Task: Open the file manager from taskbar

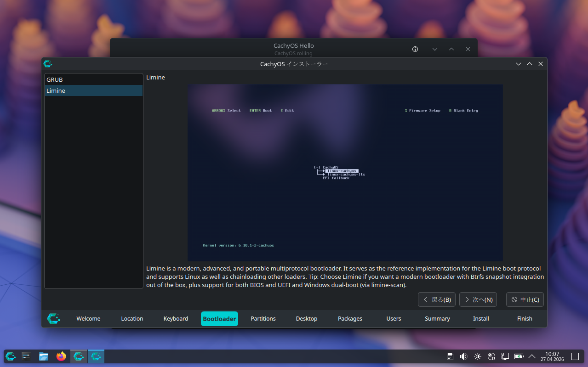Action: coord(44,356)
